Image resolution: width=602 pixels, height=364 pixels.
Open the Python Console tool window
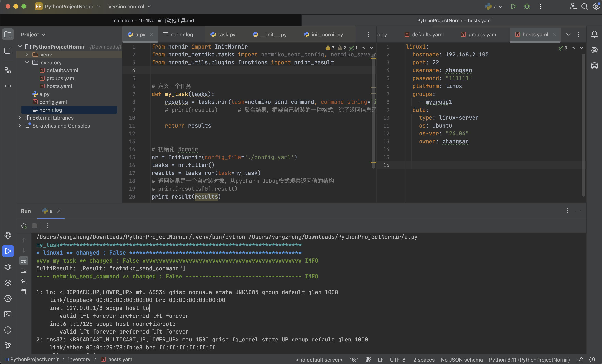(x=8, y=235)
